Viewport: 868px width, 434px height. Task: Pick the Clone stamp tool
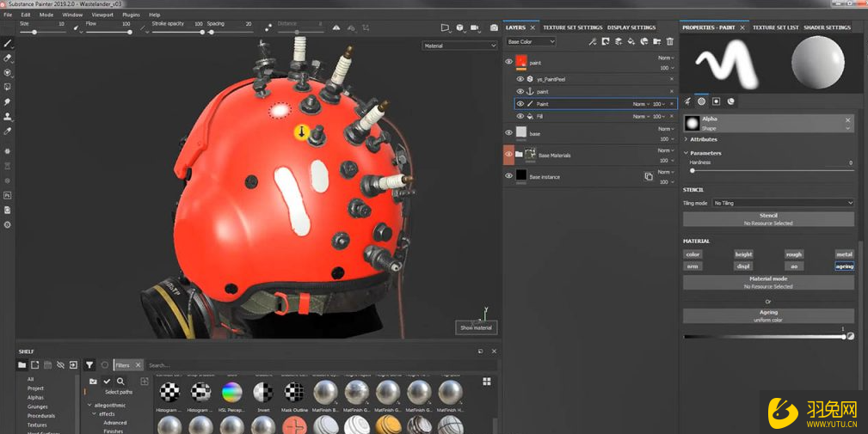[8, 116]
